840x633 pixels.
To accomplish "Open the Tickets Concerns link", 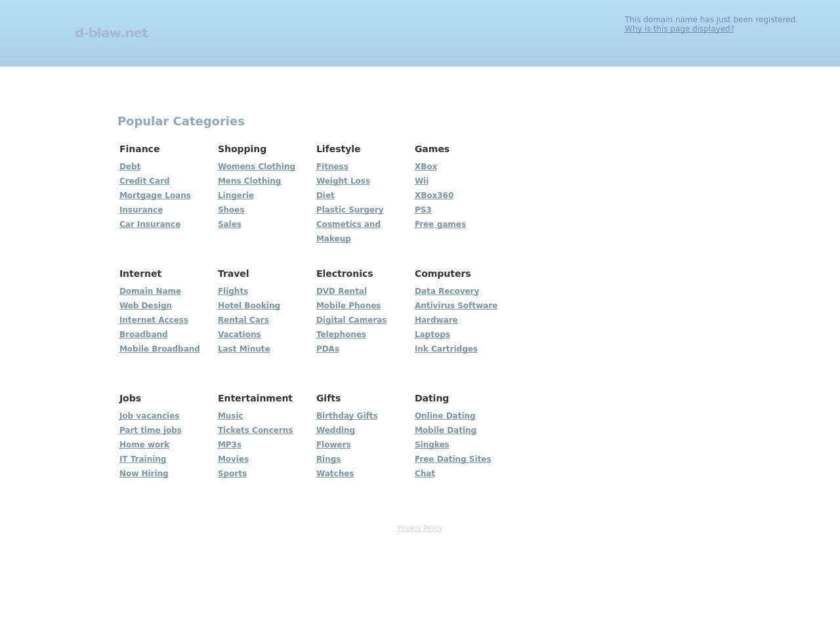I will coord(255,430).
